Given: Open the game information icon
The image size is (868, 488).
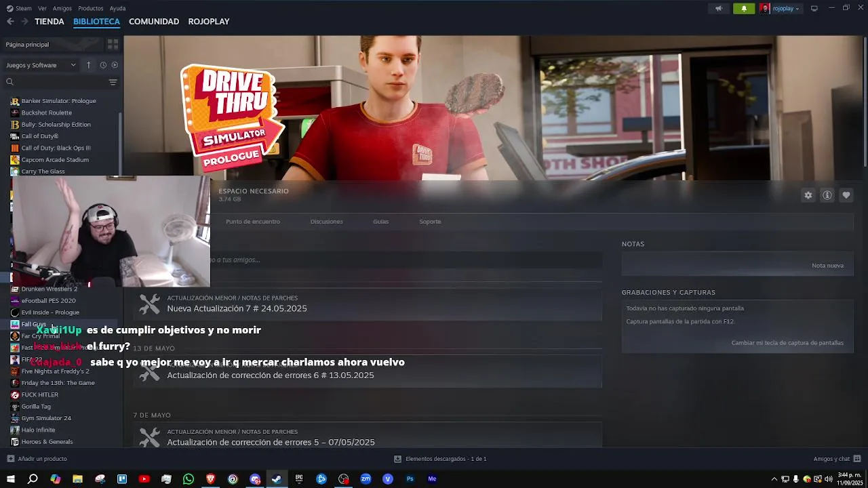Looking at the screenshot, I should click(827, 195).
